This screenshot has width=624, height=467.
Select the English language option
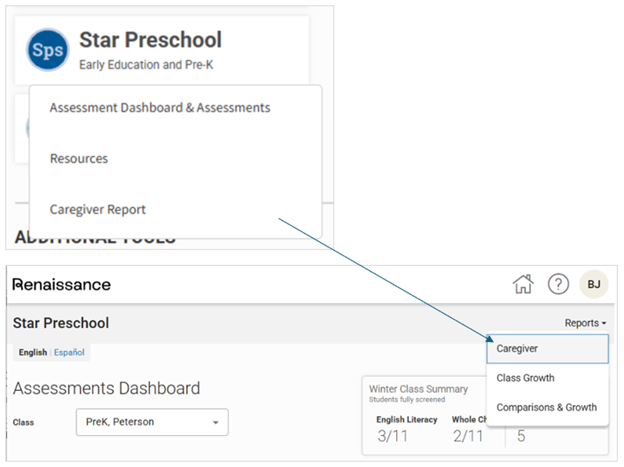pos(33,352)
